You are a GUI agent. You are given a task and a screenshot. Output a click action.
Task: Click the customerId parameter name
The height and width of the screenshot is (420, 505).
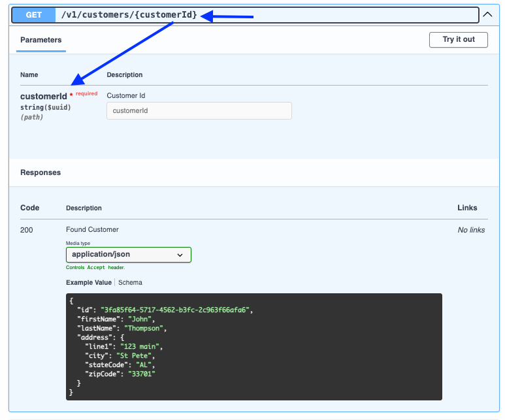[43, 97]
